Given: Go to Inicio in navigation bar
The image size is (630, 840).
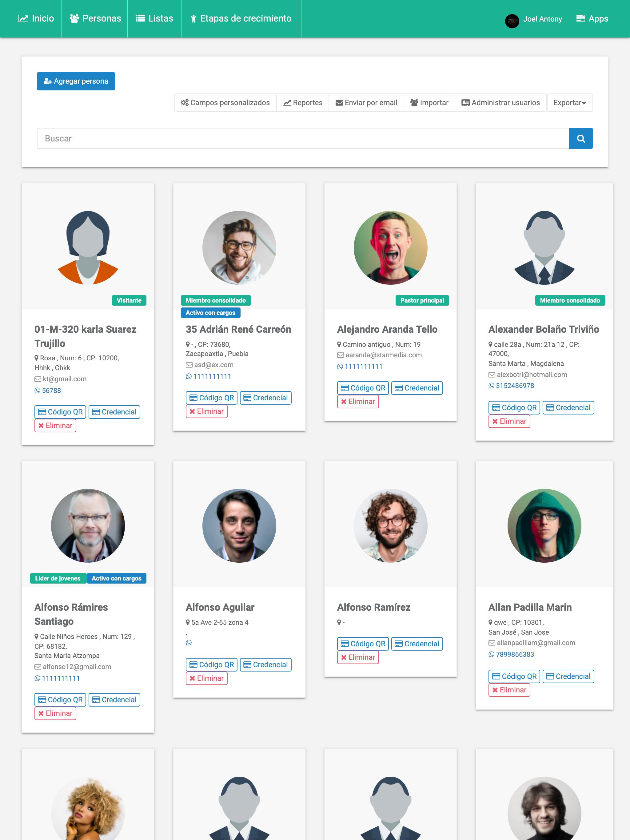Looking at the screenshot, I should pos(36,19).
